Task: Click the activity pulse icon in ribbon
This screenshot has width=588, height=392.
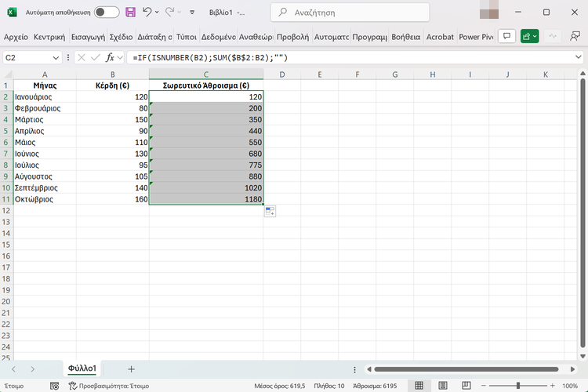Action: [553, 36]
